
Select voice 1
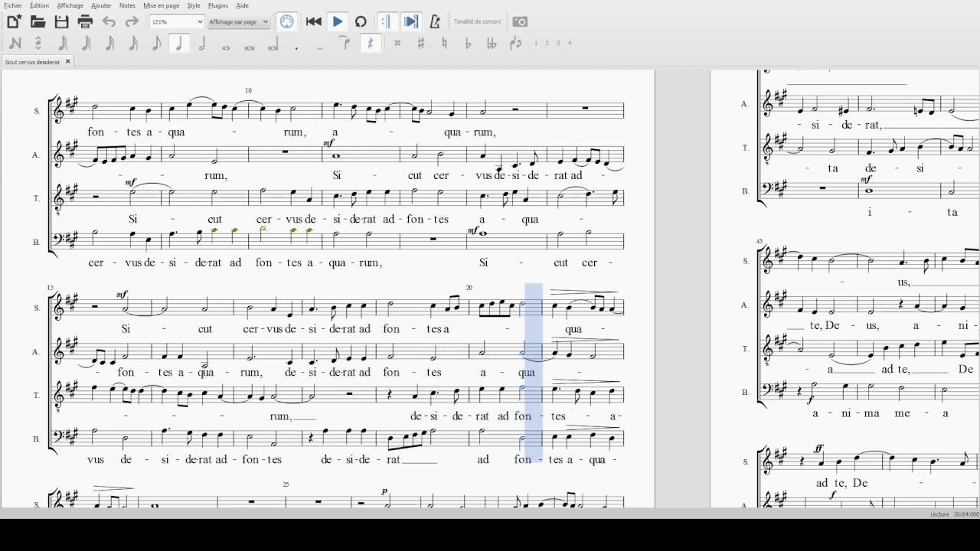point(536,43)
